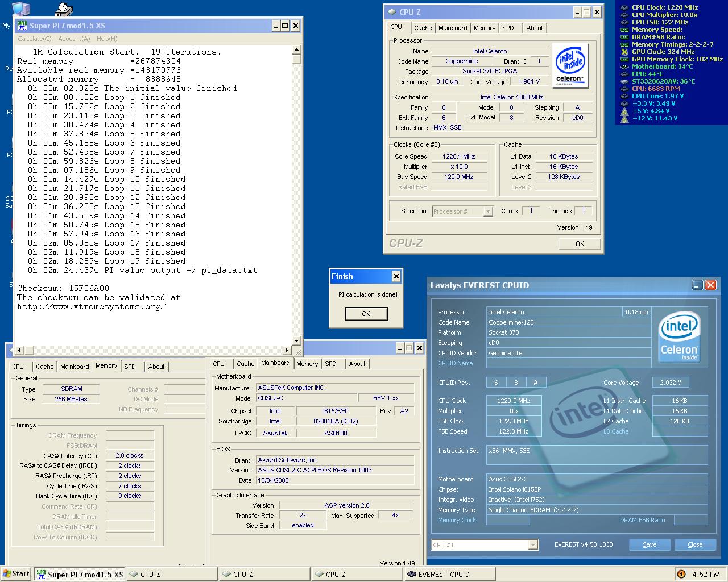728x582 pixels.
Task: Click 'Socket 370 FC-PGA' package field
Action: click(x=490, y=71)
